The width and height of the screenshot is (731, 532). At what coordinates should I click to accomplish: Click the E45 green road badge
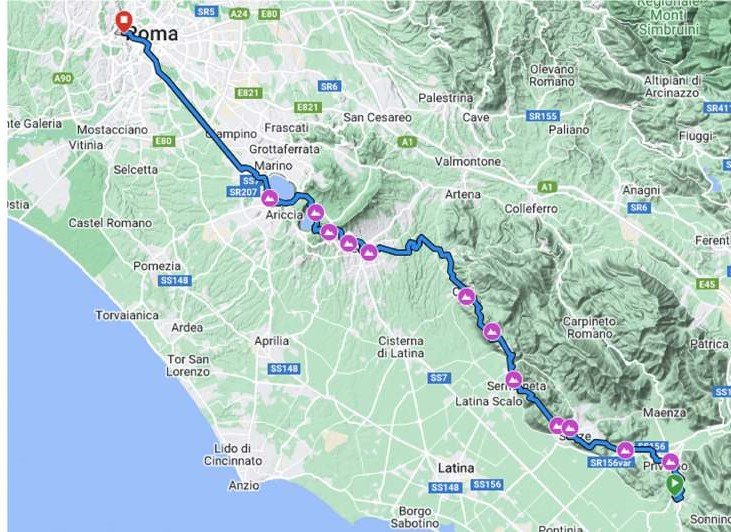pos(707,283)
